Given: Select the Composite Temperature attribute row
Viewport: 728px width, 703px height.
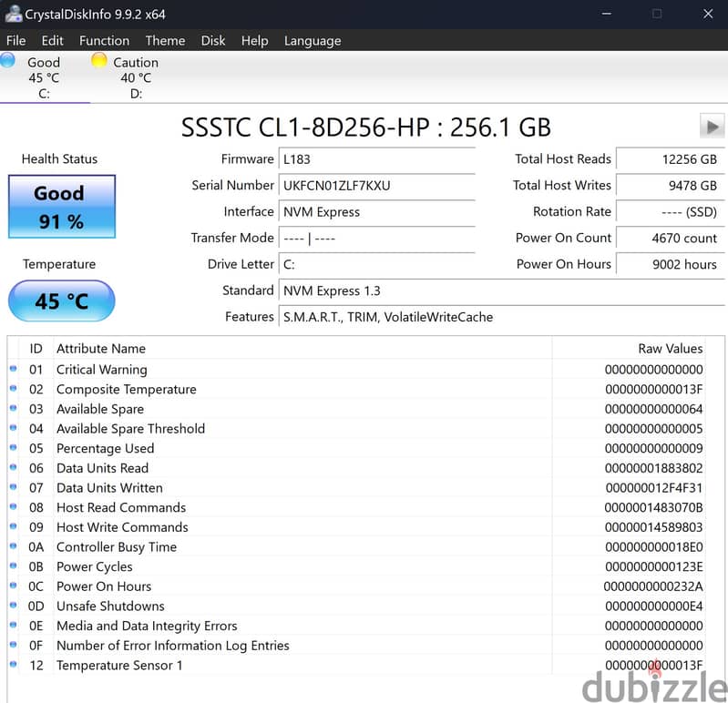Looking at the screenshot, I should [x=356, y=390].
